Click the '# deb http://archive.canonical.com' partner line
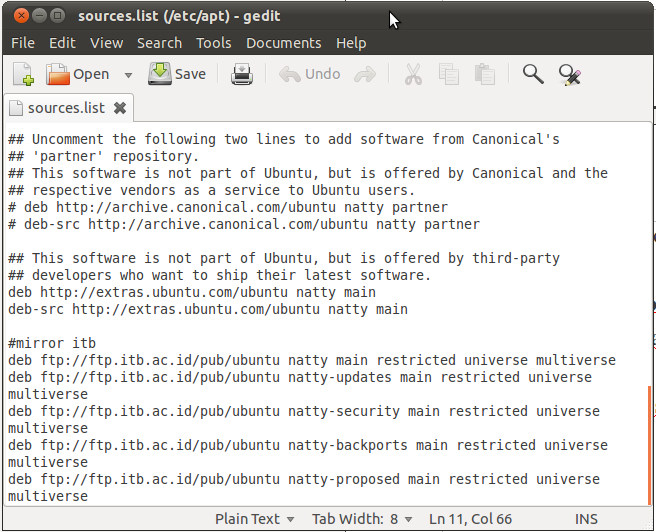The width and height of the screenshot is (656, 532). pyautogui.click(x=228, y=207)
